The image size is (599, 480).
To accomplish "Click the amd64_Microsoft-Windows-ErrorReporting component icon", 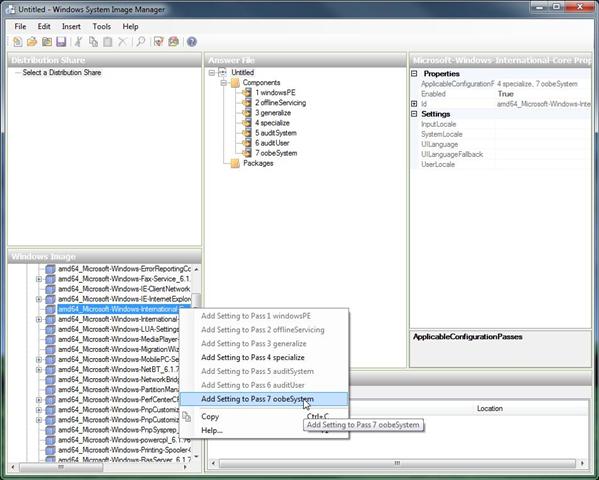I will 50,269.
